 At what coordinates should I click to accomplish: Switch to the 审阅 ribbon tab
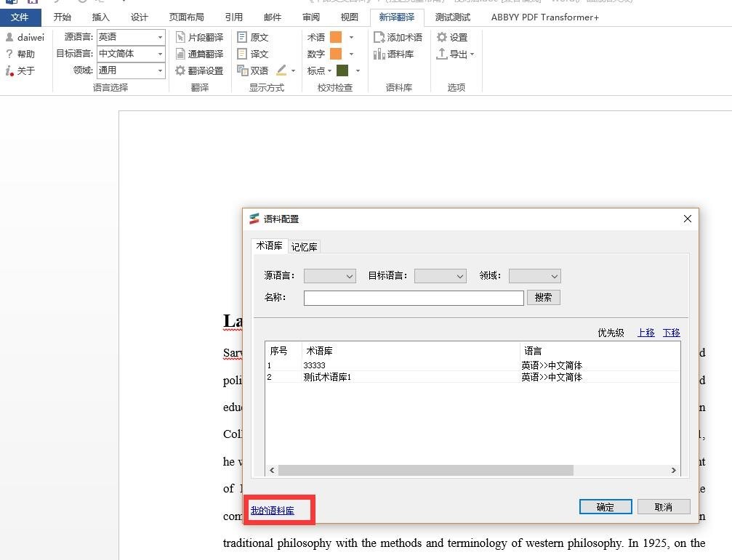point(311,17)
